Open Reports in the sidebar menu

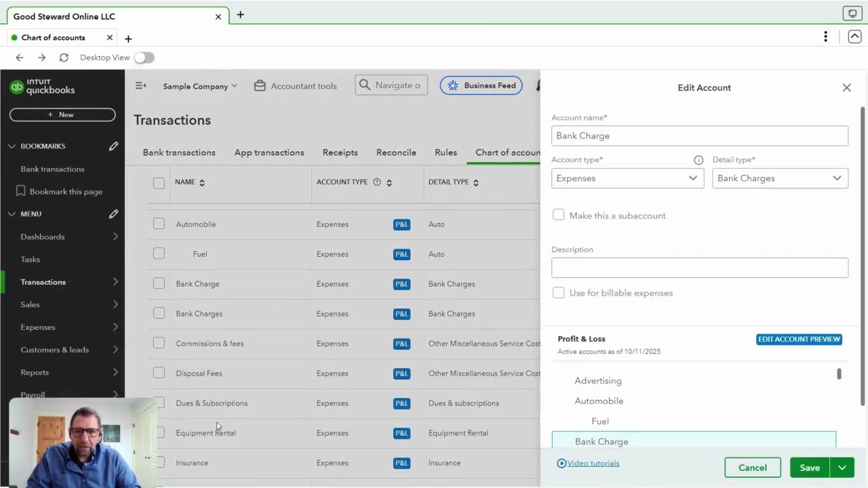pos(35,372)
